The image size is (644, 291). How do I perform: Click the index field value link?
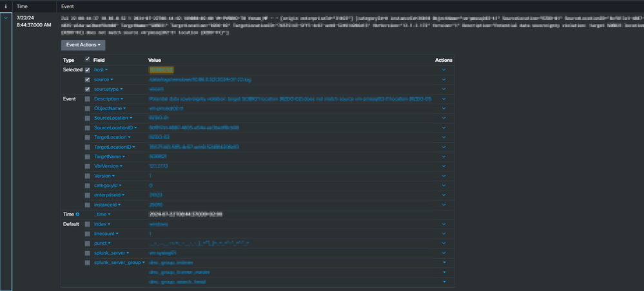(x=158, y=224)
